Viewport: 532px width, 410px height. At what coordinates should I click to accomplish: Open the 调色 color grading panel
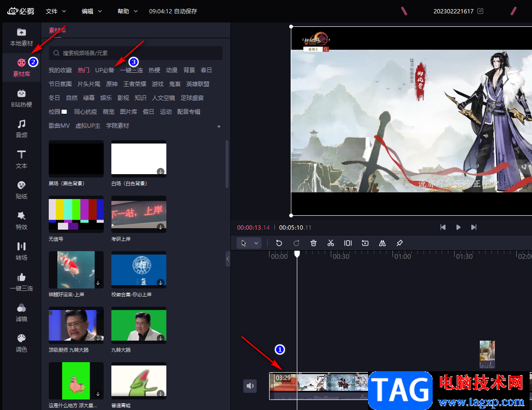[x=22, y=343]
